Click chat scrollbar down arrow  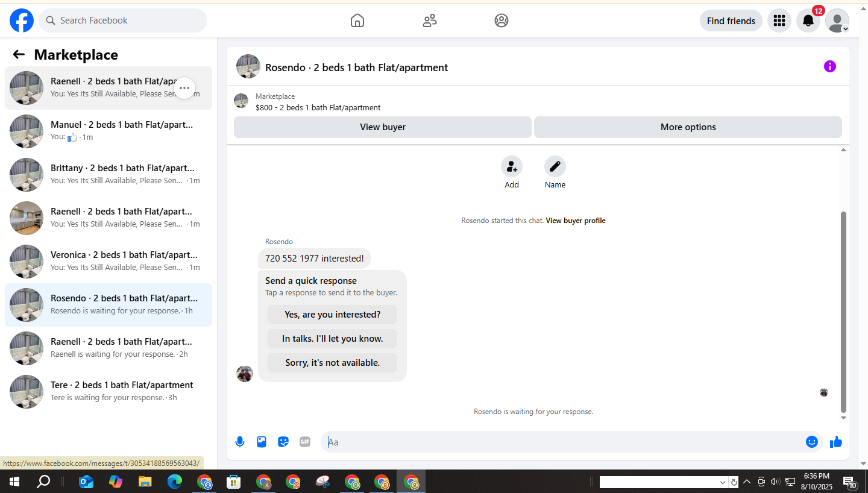844,418
